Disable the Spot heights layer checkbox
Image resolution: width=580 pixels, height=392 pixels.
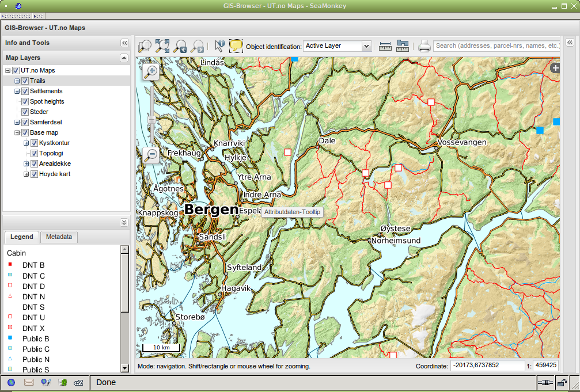click(25, 101)
